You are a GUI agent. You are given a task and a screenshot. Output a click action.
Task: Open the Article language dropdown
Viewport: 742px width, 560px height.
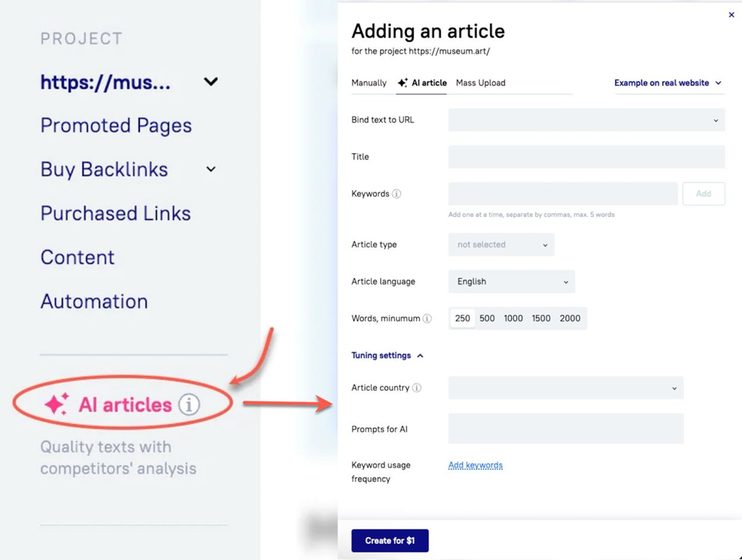511,282
